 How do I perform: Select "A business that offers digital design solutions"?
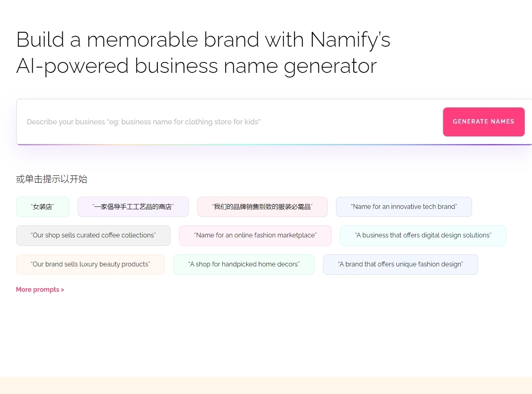pos(423,235)
